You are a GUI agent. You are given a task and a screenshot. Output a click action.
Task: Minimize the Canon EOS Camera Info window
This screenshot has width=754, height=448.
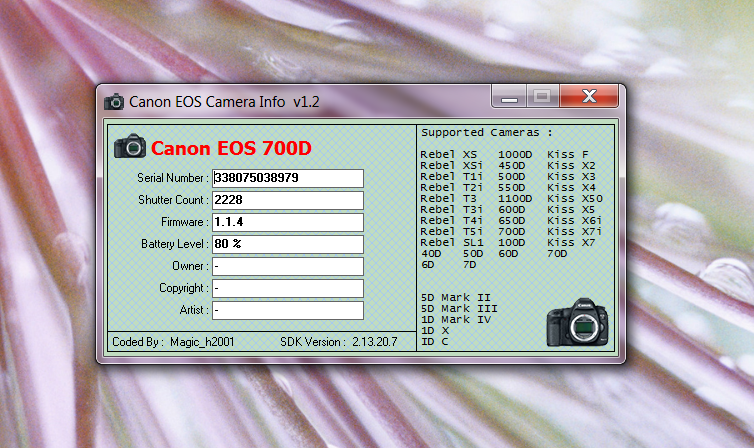tap(509, 97)
